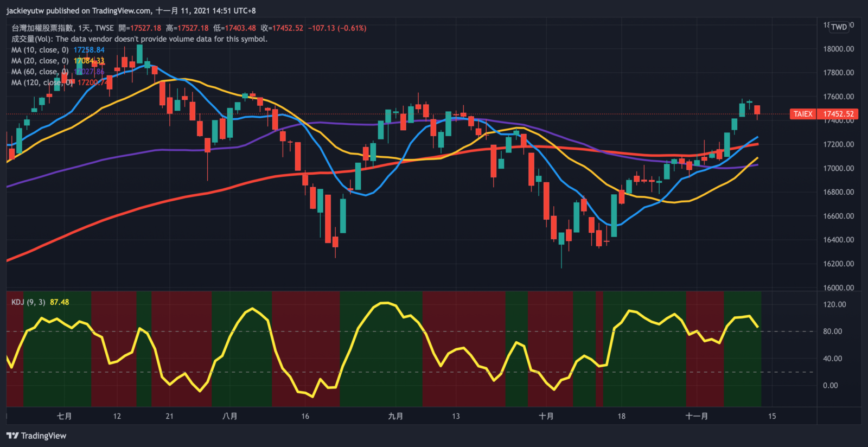Click the yellow KDJ value 87.48
Screen dimensions: 868x447
click(60, 302)
